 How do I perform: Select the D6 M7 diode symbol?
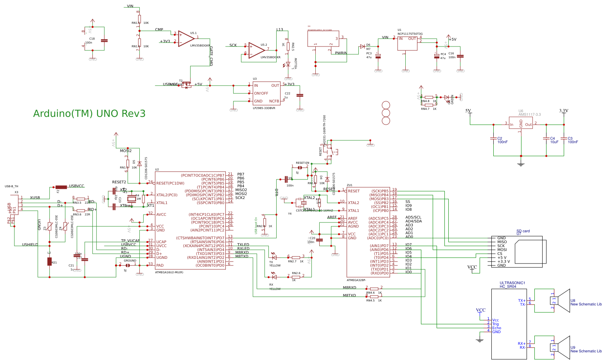point(362,47)
